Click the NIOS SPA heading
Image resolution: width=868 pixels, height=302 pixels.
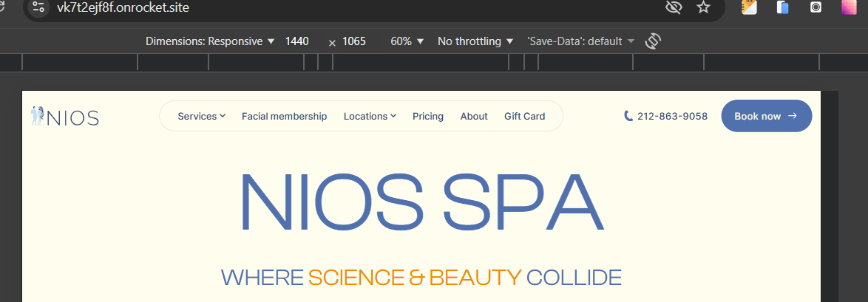421,202
